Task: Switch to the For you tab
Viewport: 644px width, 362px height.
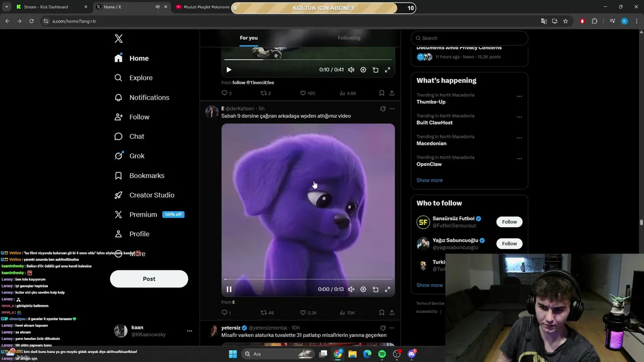Action: tap(249, 38)
